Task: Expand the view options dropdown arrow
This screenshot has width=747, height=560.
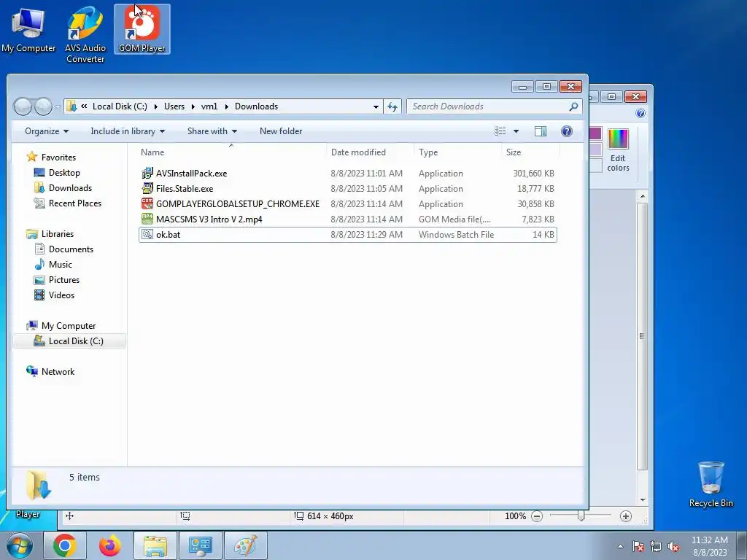Action: [516, 131]
